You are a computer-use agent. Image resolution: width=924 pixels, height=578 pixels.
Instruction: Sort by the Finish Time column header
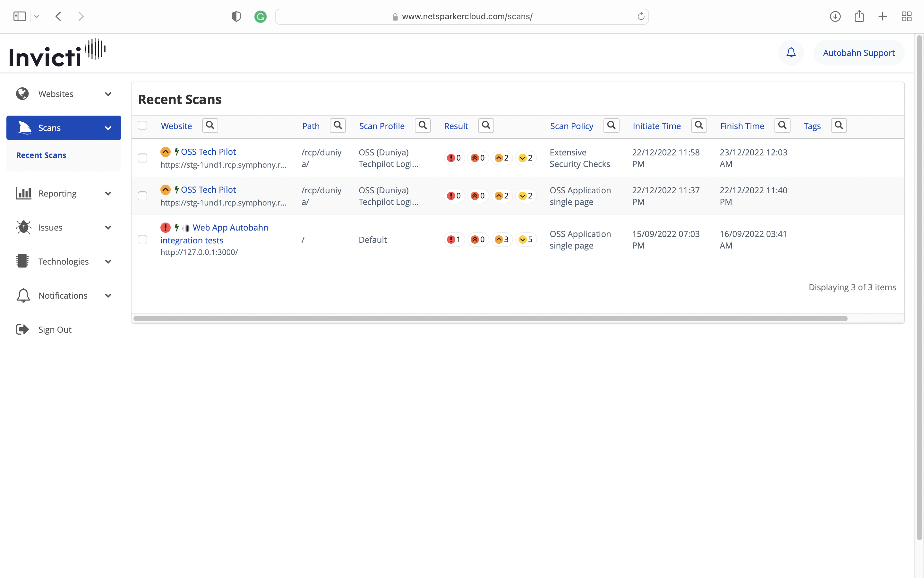[x=742, y=126]
